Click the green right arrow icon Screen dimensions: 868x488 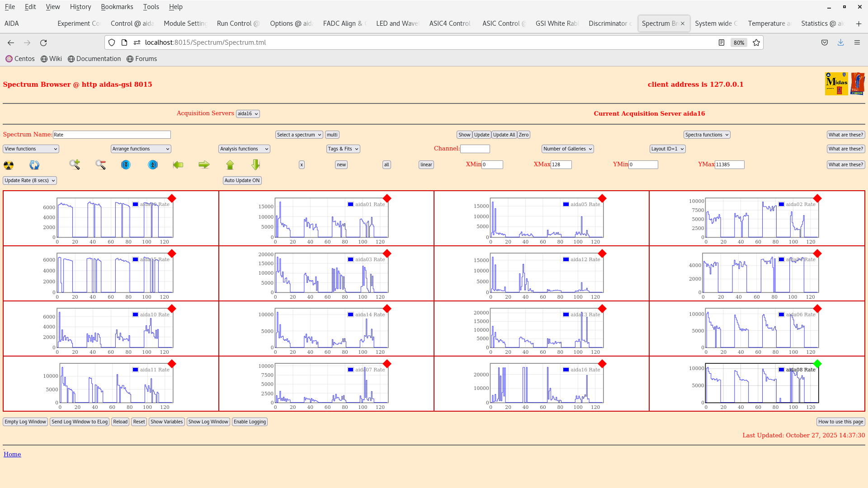click(x=204, y=164)
